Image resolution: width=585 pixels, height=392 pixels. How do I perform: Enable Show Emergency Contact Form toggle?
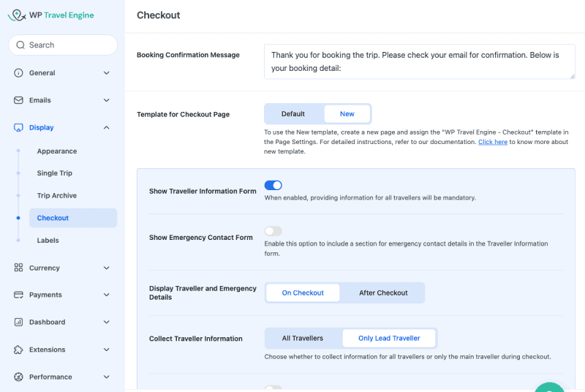[273, 231]
